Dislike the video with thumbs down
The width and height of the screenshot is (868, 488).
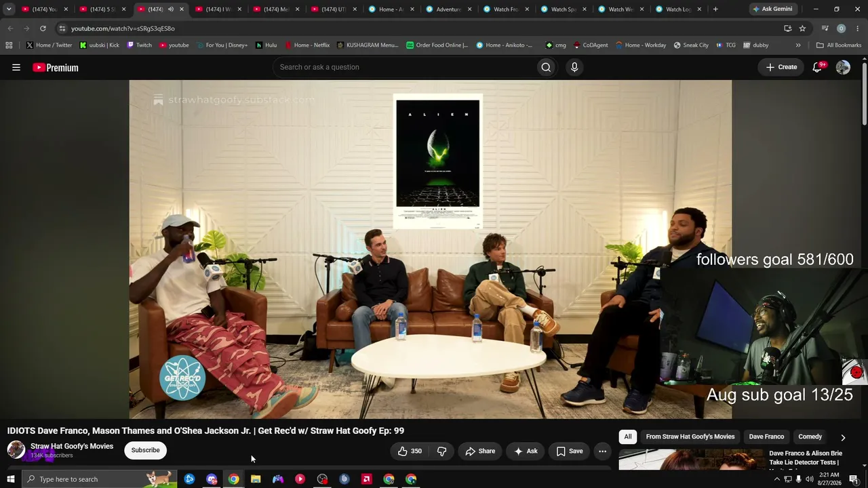441,451
